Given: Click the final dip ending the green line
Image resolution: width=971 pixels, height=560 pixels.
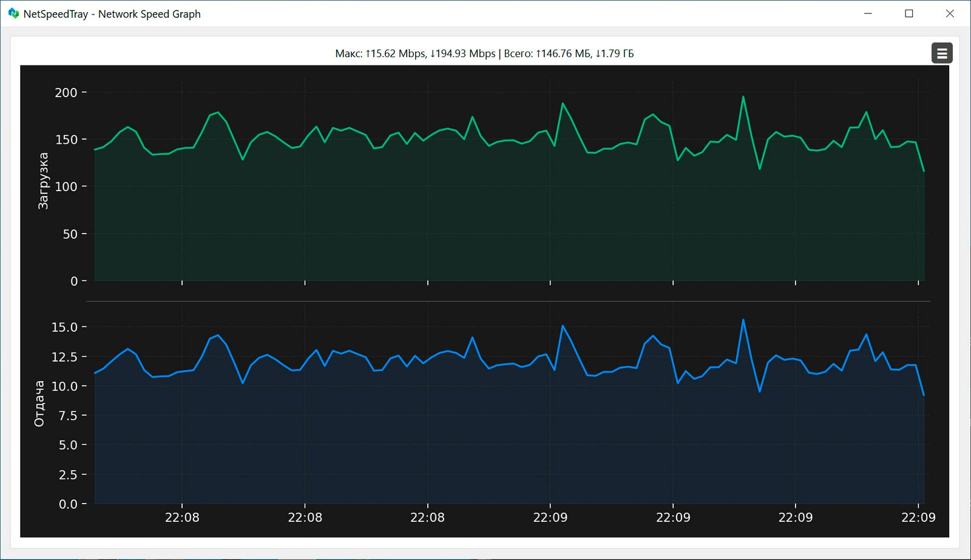Looking at the screenshot, I should pyautogui.click(x=924, y=170).
